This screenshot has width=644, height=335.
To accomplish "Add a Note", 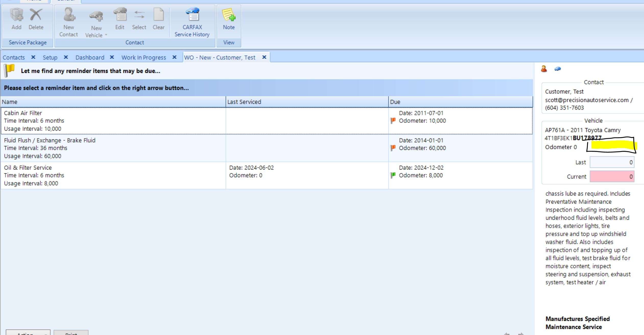I will tap(229, 19).
